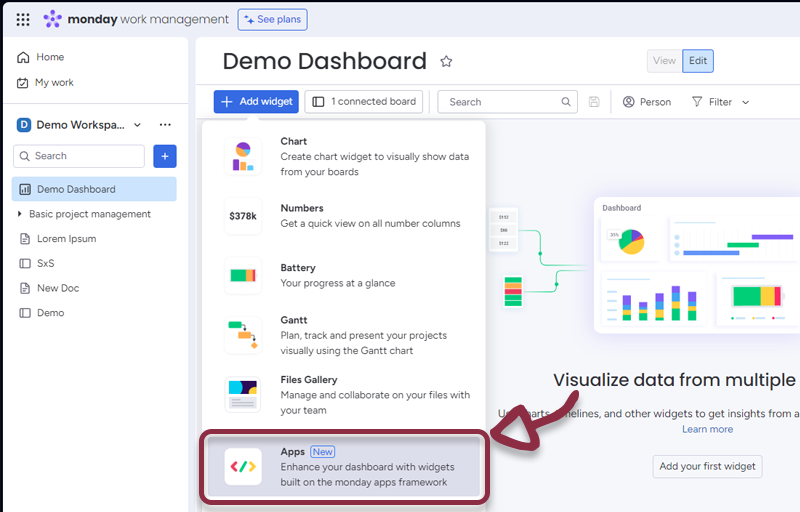Viewport: 800px width, 512px height.
Task: Switch dashboard to View mode
Action: tap(664, 61)
